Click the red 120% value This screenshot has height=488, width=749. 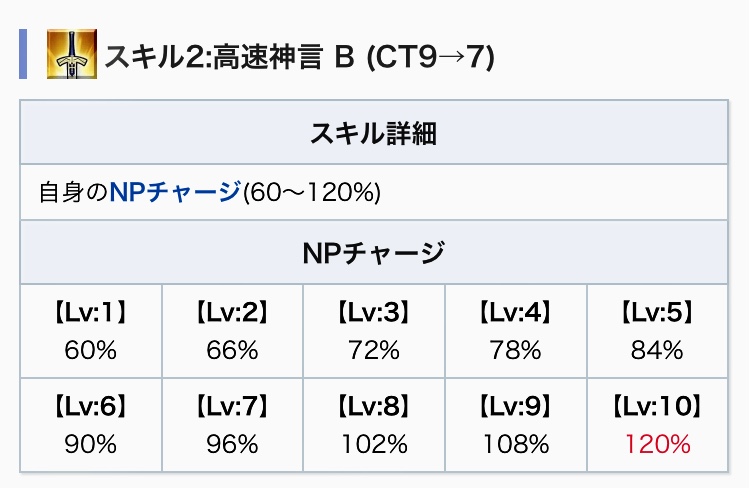pos(656,442)
